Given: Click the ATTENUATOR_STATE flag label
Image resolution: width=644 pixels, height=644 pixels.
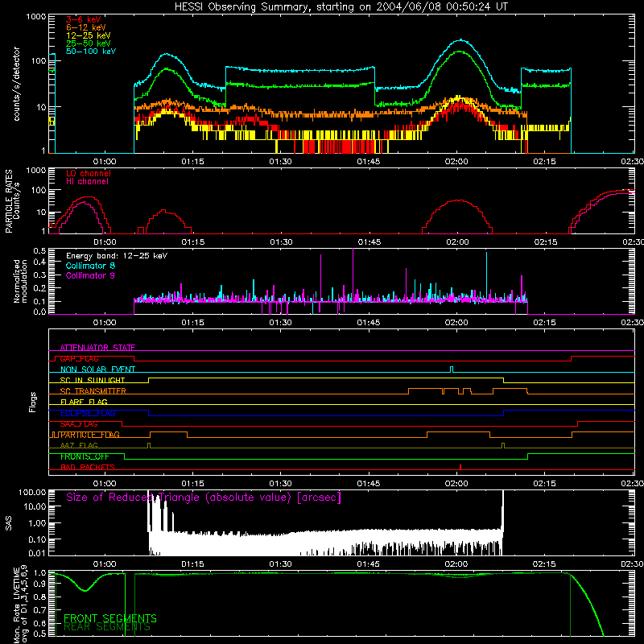Looking at the screenshot, I should click(x=97, y=348).
